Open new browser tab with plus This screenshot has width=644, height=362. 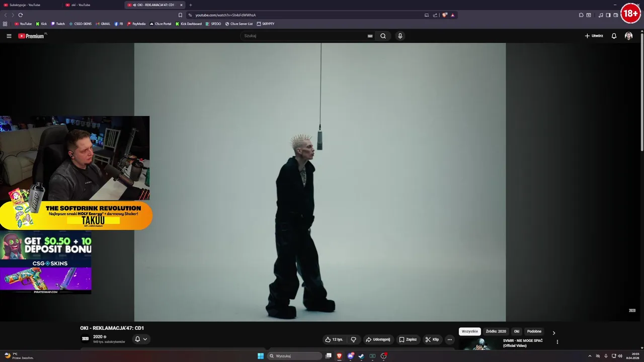[x=190, y=5]
